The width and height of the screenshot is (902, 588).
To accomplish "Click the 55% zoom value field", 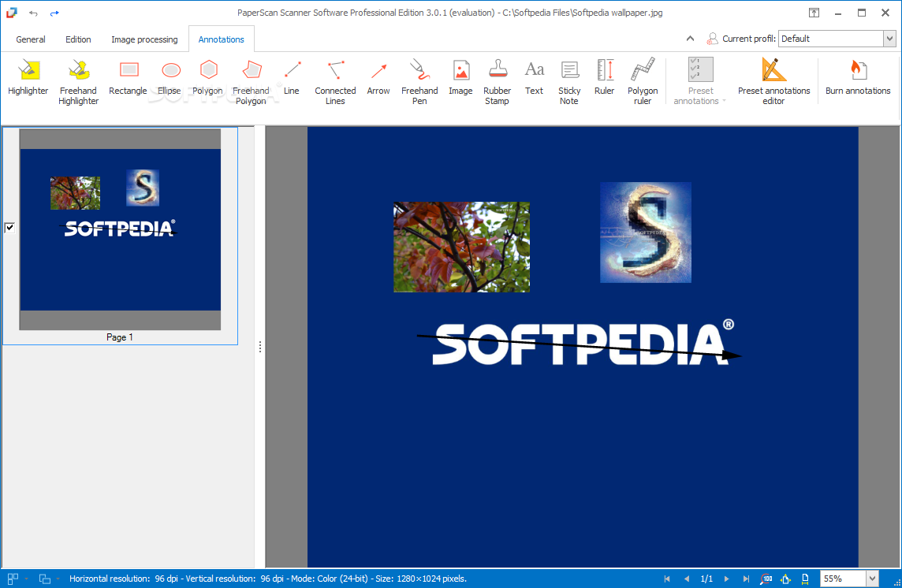I will 844,579.
